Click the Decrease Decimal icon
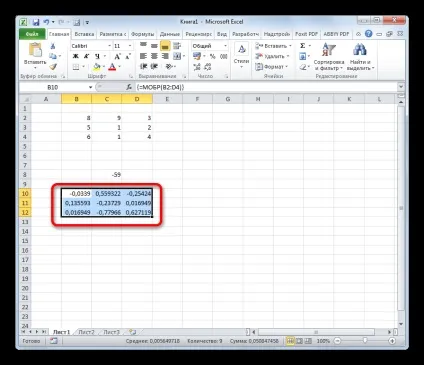 coord(208,67)
